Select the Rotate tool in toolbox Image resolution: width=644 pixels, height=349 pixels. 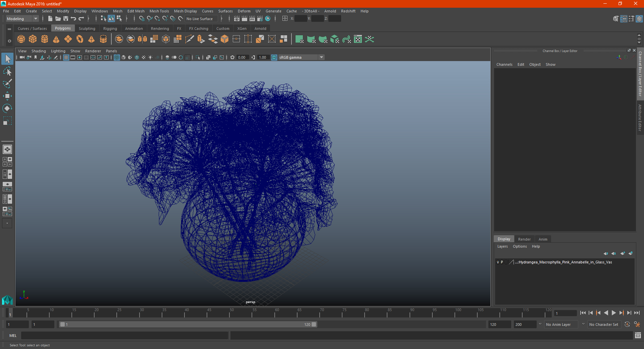coord(7,108)
